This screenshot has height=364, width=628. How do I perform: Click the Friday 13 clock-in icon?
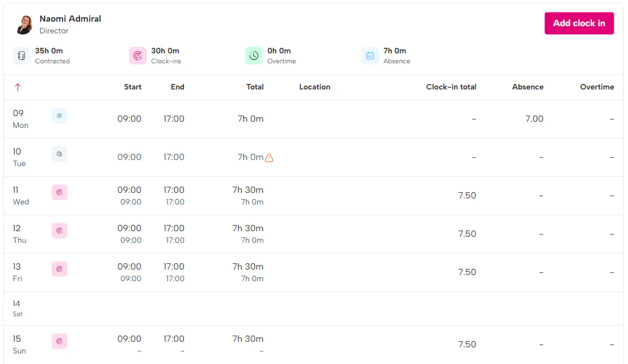click(x=59, y=269)
